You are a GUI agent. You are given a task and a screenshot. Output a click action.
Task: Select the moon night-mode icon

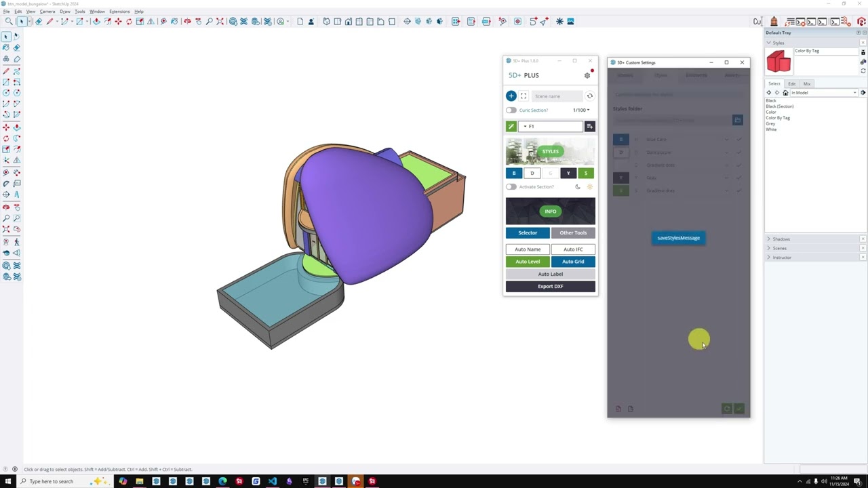(x=578, y=187)
